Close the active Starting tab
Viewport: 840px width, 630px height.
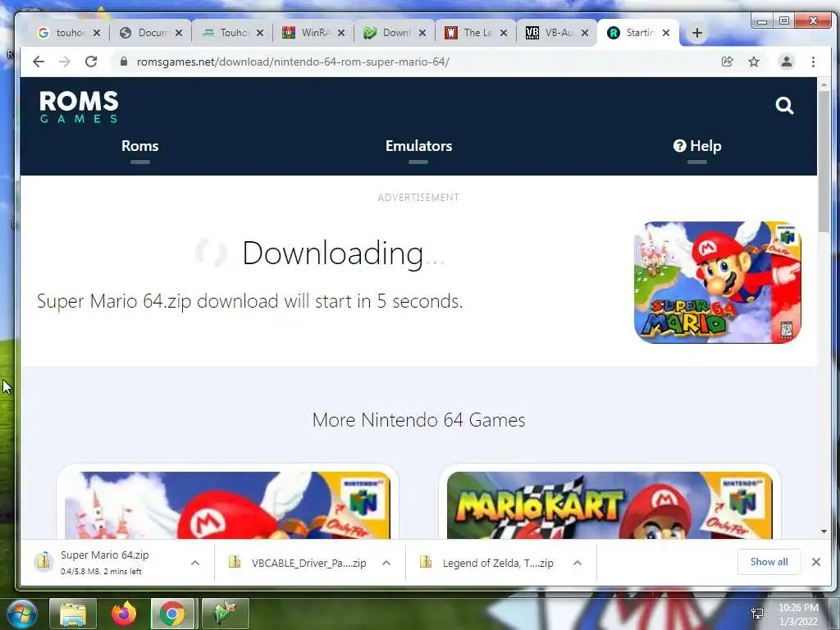(x=666, y=33)
